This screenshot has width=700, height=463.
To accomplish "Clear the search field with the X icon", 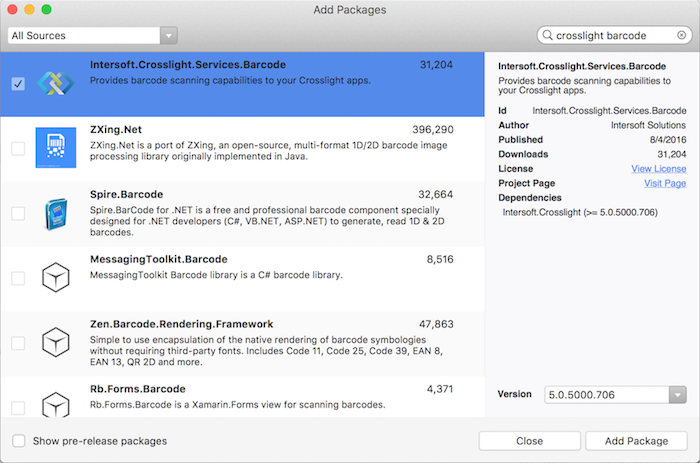I will click(681, 35).
